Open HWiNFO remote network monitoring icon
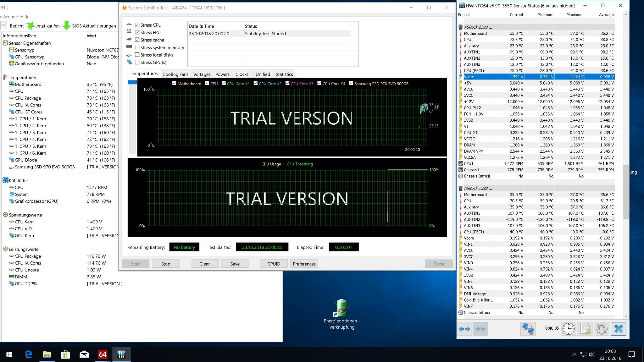This screenshot has height=362, width=644. pyautogui.click(x=528, y=329)
